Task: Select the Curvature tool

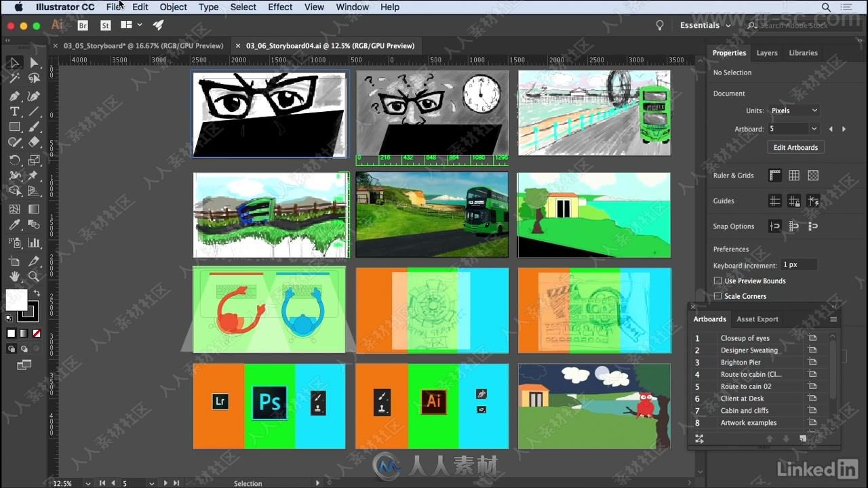Action: tap(33, 96)
